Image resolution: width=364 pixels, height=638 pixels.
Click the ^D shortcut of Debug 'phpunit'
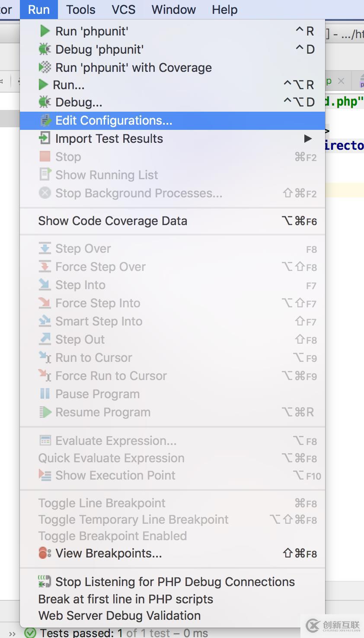pos(305,49)
